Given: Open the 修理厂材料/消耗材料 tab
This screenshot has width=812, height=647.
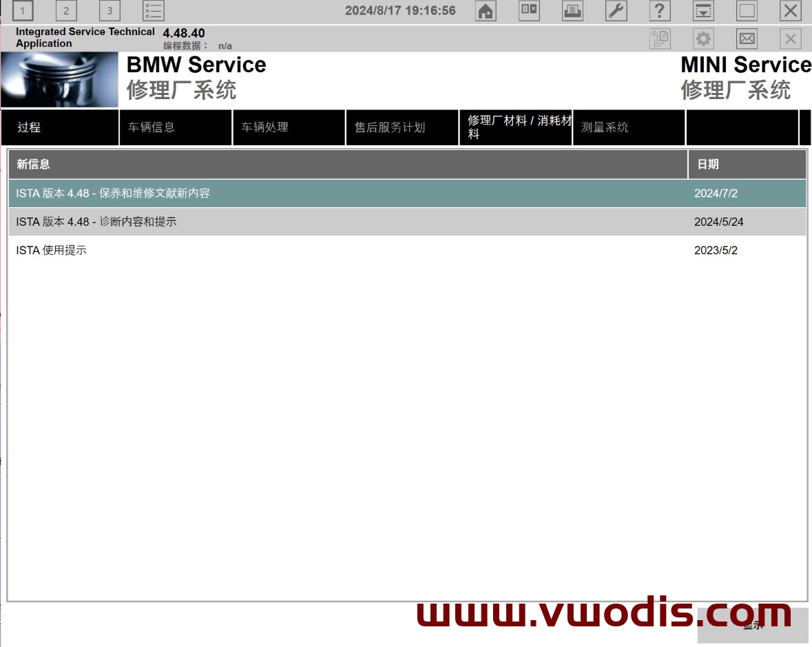Looking at the screenshot, I should point(515,127).
